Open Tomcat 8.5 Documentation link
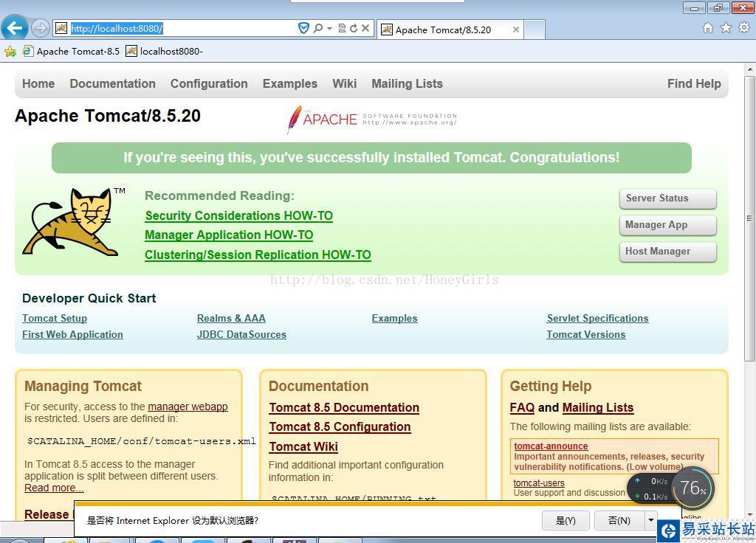Viewport: 756px width, 543px height. [x=344, y=407]
